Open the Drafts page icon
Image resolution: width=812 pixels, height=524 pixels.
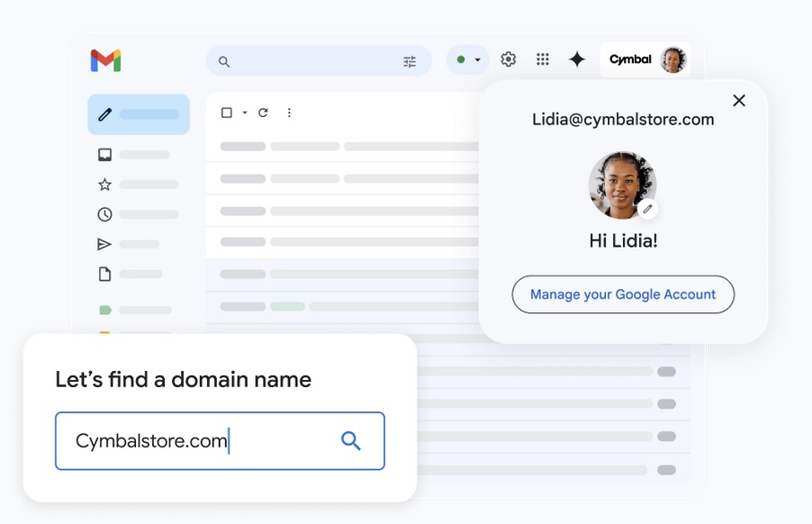[x=104, y=274]
